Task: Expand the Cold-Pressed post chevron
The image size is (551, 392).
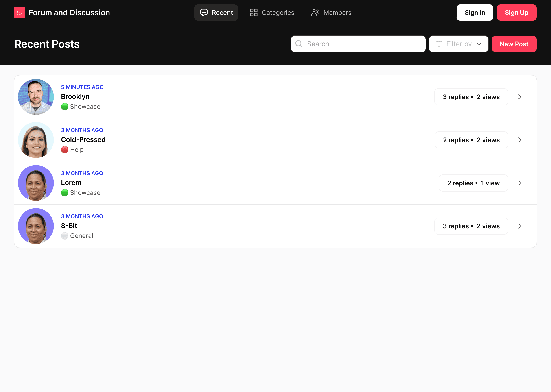Action: (x=519, y=140)
